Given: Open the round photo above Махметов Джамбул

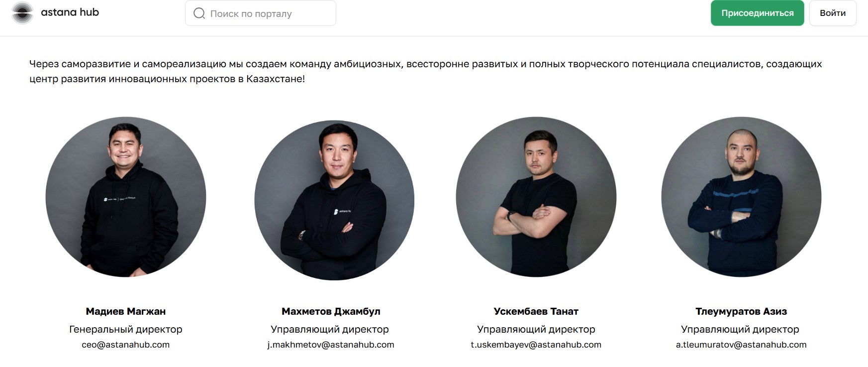Looking at the screenshot, I should click(x=334, y=200).
